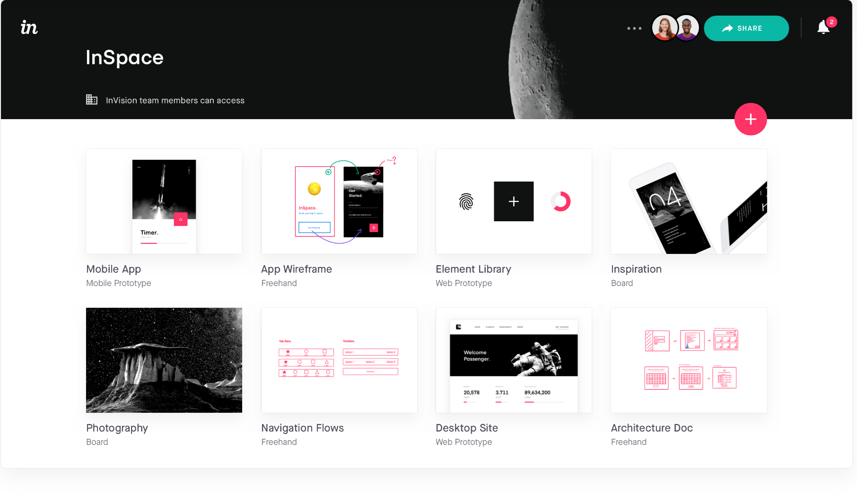Click 'Board' label under Inspiration

tap(622, 283)
